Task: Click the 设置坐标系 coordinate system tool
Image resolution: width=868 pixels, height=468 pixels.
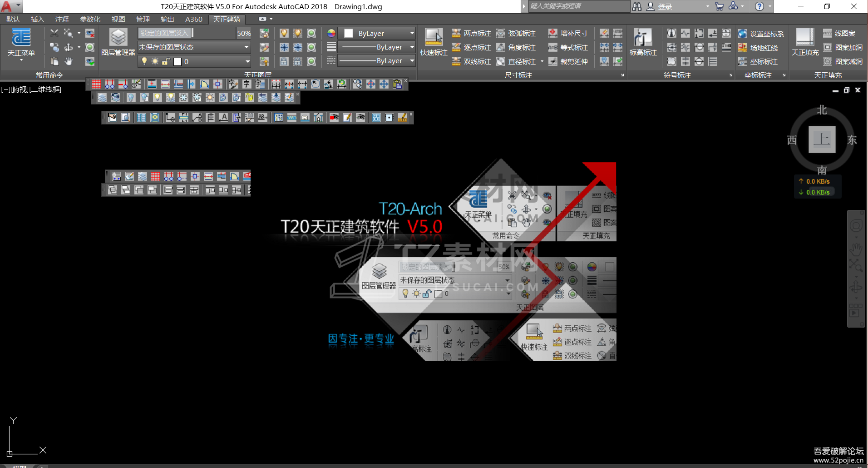Action: pyautogui.click(x=761, y=34)
